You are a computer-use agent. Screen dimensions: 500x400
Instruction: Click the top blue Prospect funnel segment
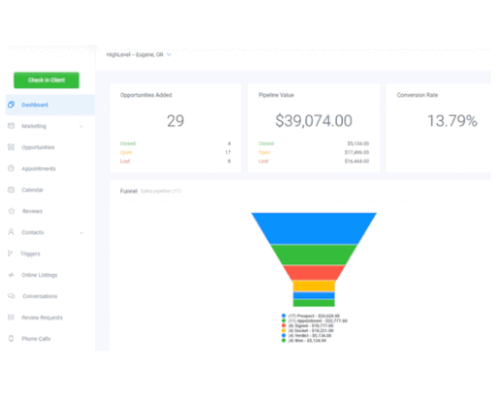(314, 228)
